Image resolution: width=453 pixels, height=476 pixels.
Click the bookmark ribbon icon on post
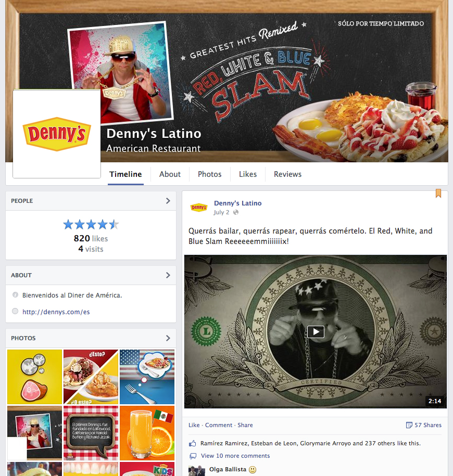438,193
